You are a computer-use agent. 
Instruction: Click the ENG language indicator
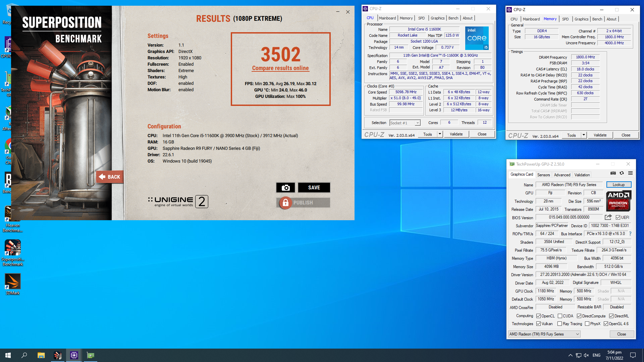tap(596, 355)
